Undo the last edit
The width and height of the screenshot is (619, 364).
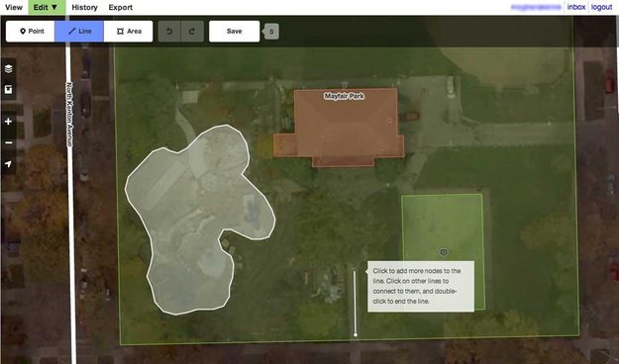(169, 31)
